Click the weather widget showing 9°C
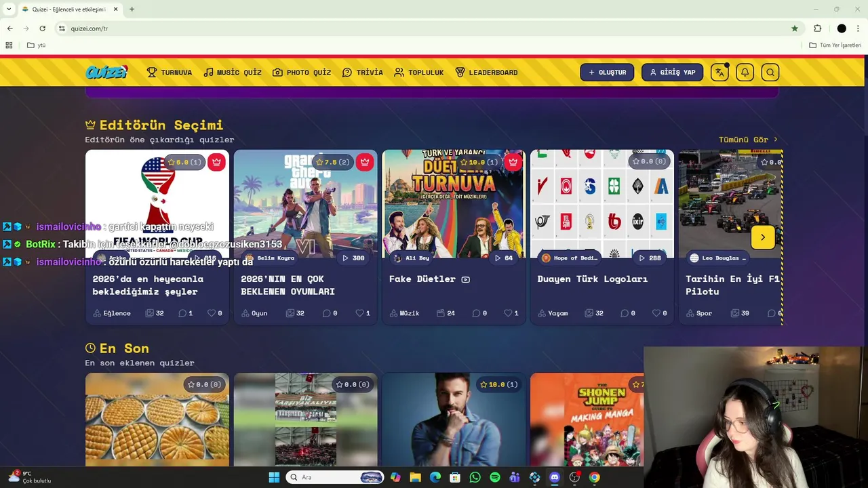 coord(28,477)
